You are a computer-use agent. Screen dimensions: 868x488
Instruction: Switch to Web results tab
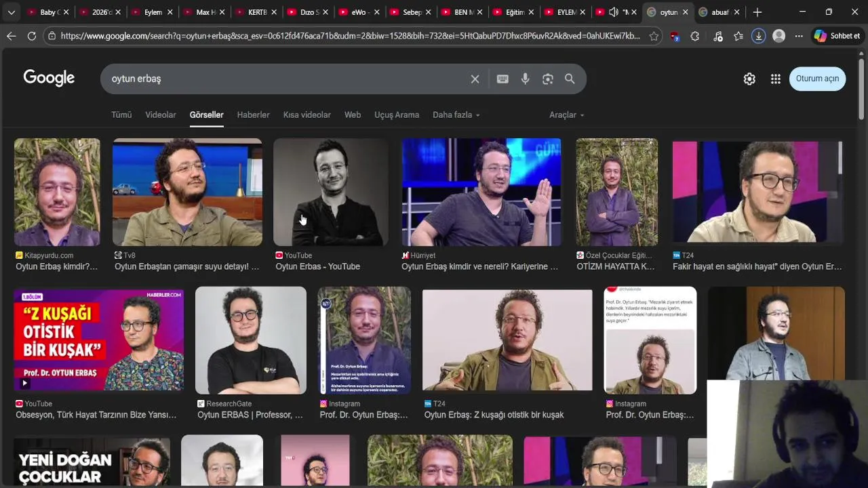(x=353, y=115)
